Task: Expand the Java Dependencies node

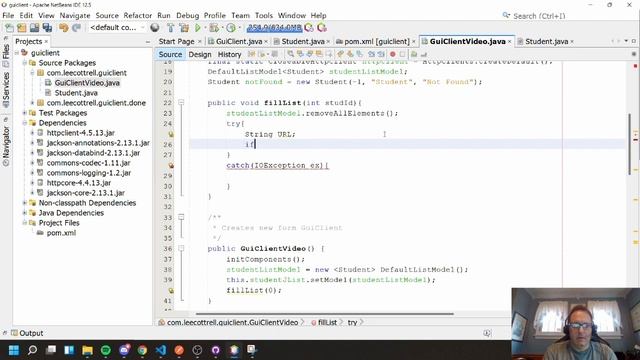Action: tap(24, 213)
